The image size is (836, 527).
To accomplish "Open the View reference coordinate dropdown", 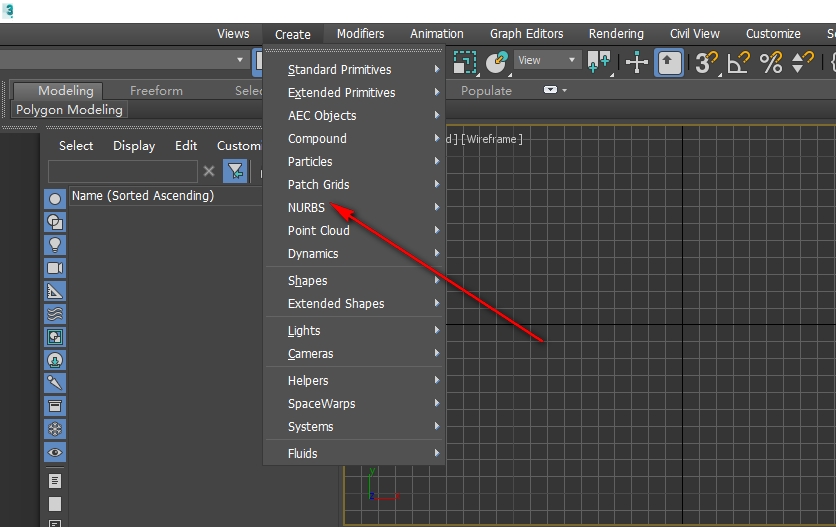I will pyautogui.click(x=547, y=61).
